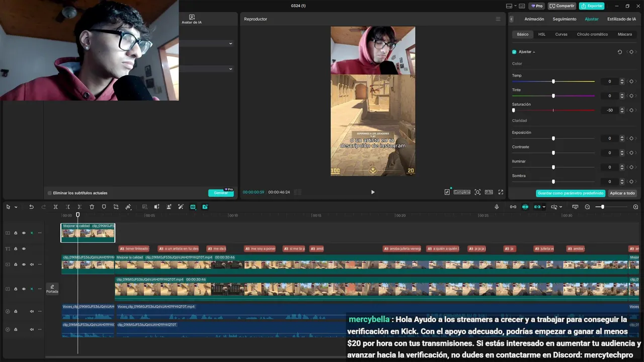Adjust the Exposición slider handle
Viewport: 644px width, 362px height.
553,138
